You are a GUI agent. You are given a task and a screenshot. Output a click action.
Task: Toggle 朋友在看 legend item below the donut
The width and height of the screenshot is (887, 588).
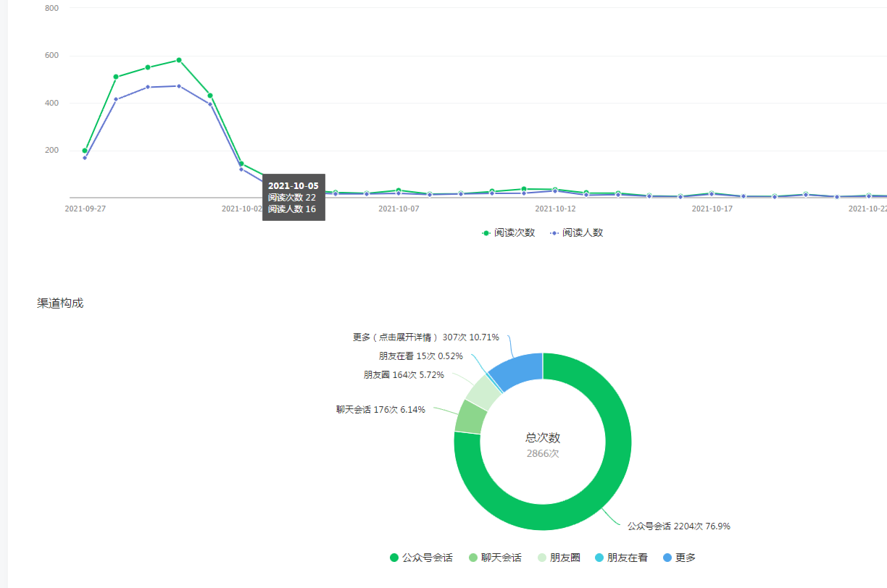click(621, 558)
